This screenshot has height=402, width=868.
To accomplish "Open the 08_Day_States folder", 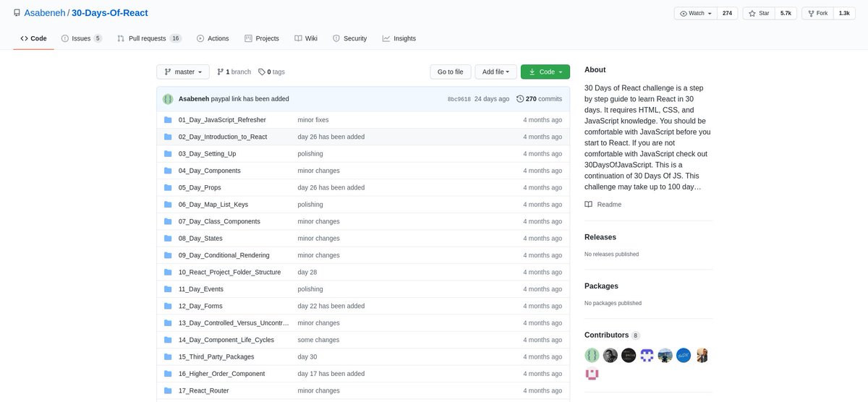I will click(200, 239).
